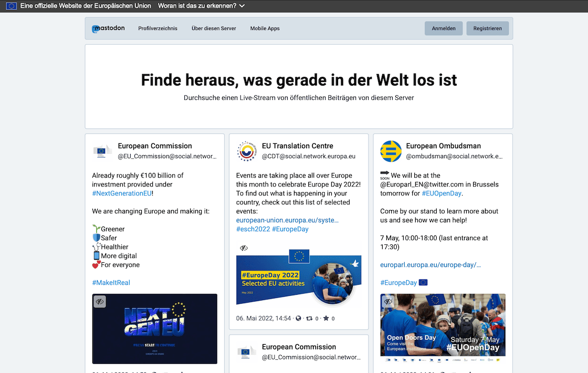This screenshot has height=373, width=588.
Task: Click the #EUOpenDay hashtag in Ombudsman post
Action: 442,193
